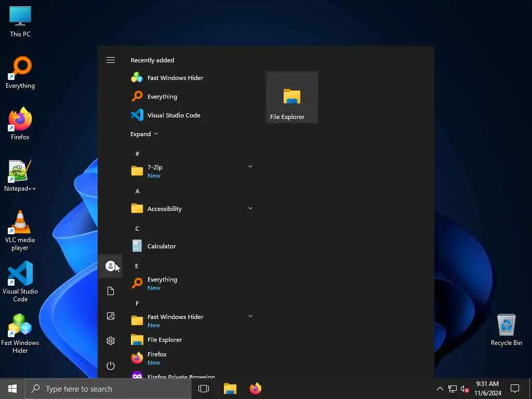Click the F section letter header

(x=137, y=303)
